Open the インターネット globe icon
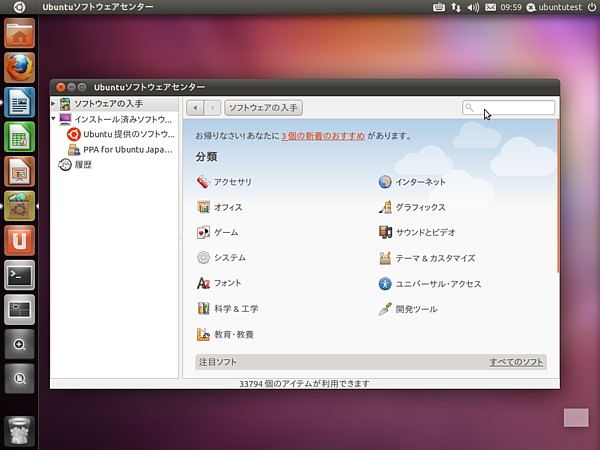 pyautogui.click(x=385, y=182)
